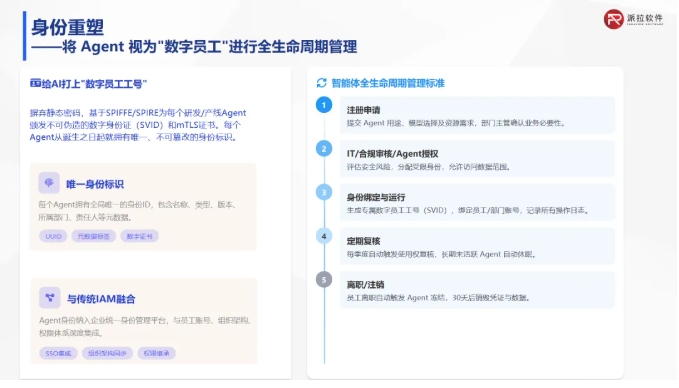Click the 数字证书 tag
This screenshot has width=679, height=388.
139,236
